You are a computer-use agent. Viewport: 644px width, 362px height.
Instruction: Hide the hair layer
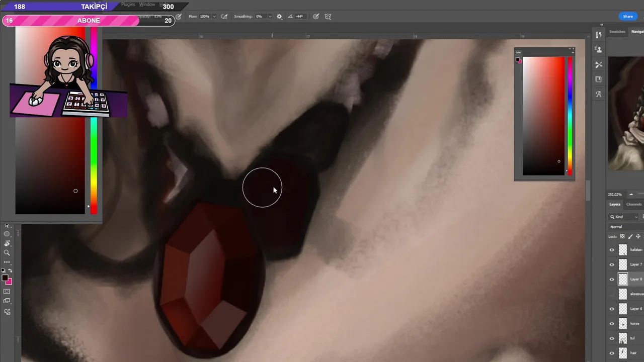(x=612, y=353)
